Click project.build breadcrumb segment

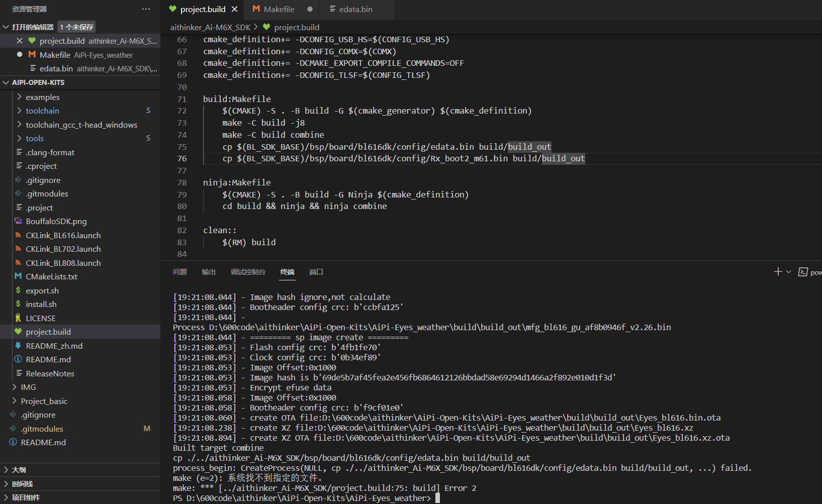[297, 27]
